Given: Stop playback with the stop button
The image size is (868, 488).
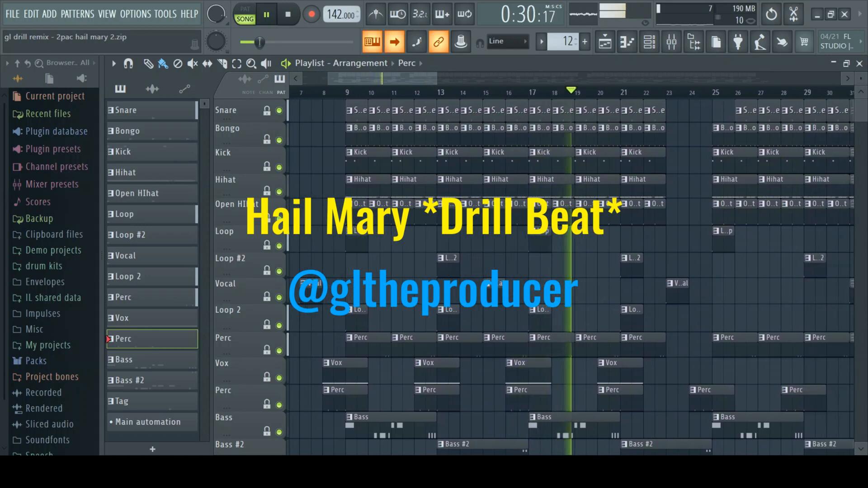Looking at the screenshot, I should (x=288, y=14).
